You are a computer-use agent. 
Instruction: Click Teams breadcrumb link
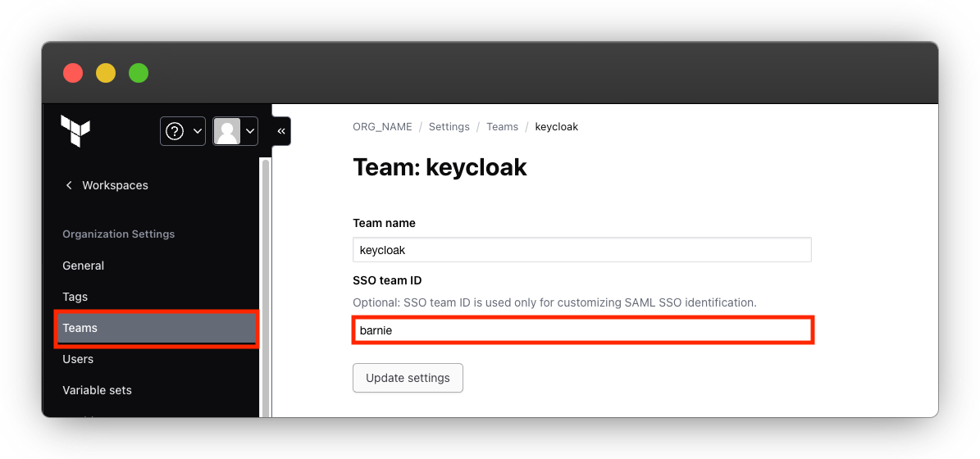click(503, 127)
